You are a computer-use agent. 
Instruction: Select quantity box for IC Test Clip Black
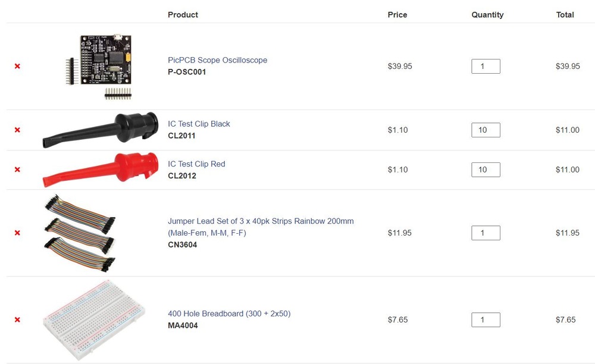486,130
